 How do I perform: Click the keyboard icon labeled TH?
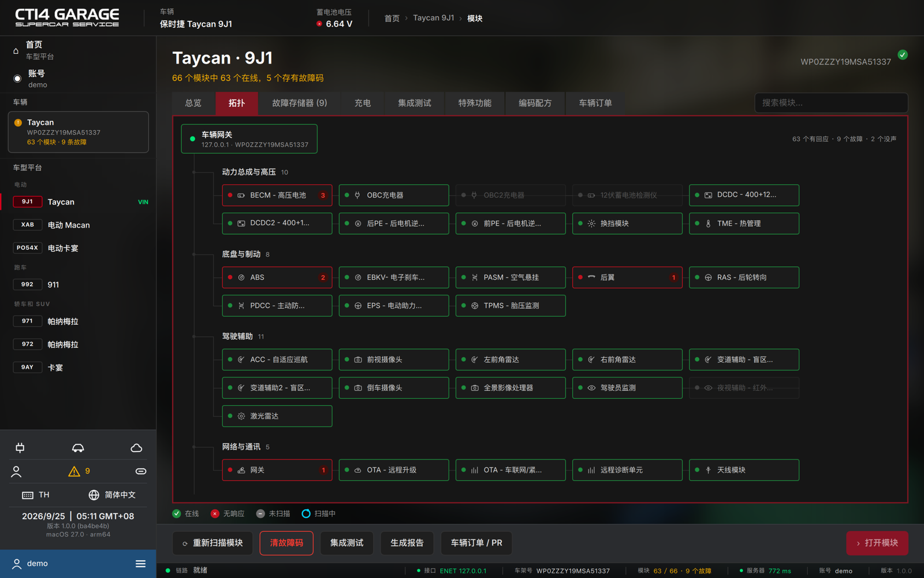tap(27, 495)
